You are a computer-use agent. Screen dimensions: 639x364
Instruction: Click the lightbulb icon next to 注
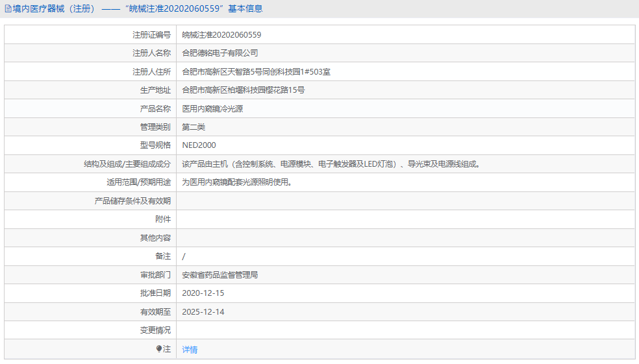(x=159, y=349)
